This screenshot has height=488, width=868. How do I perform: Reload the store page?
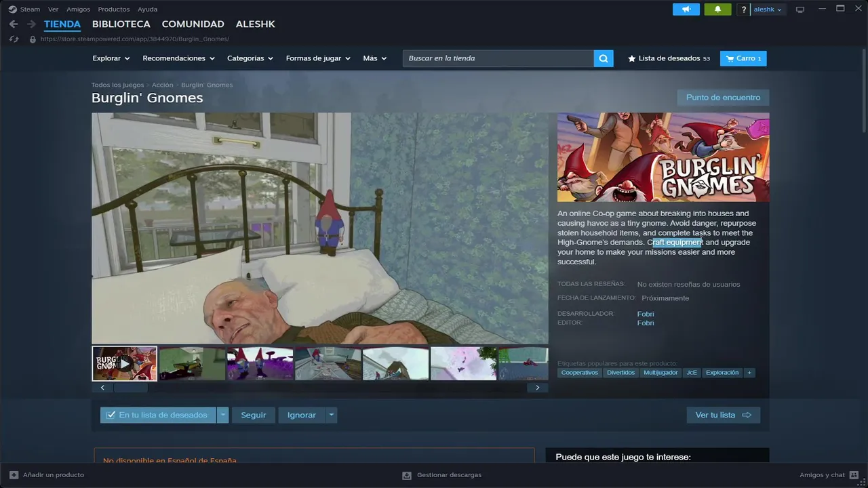tap(14, 39)
